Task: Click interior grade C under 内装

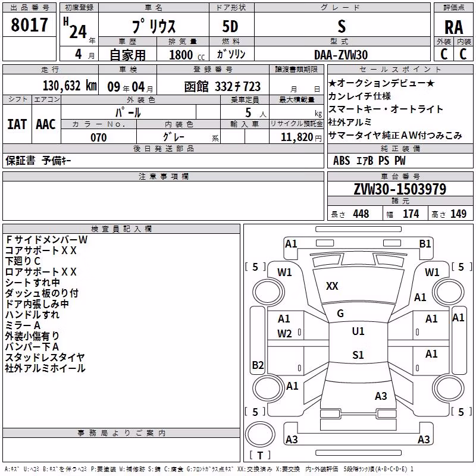Action: coord(463,54)
